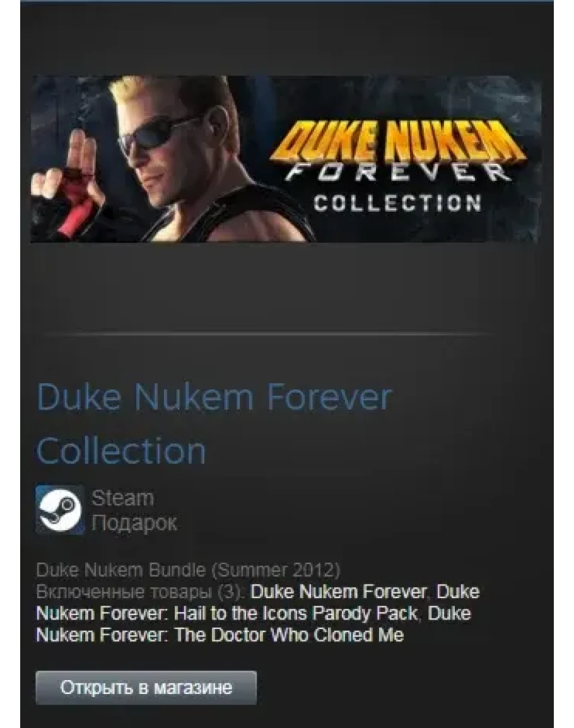Click the FOREVER wordmark in the banner
The image size is (574, 728).
pyautogui.click(x=397, y=173)
